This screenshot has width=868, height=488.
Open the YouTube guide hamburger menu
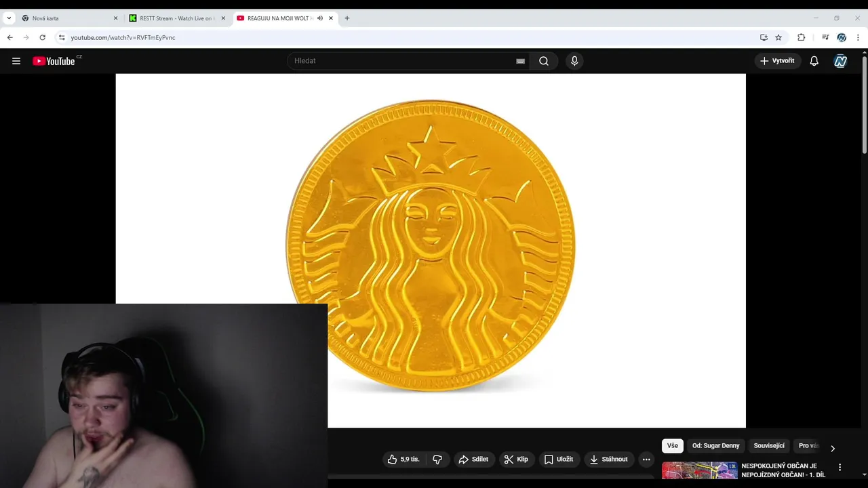pyautogui.click(x=16, y=61)
